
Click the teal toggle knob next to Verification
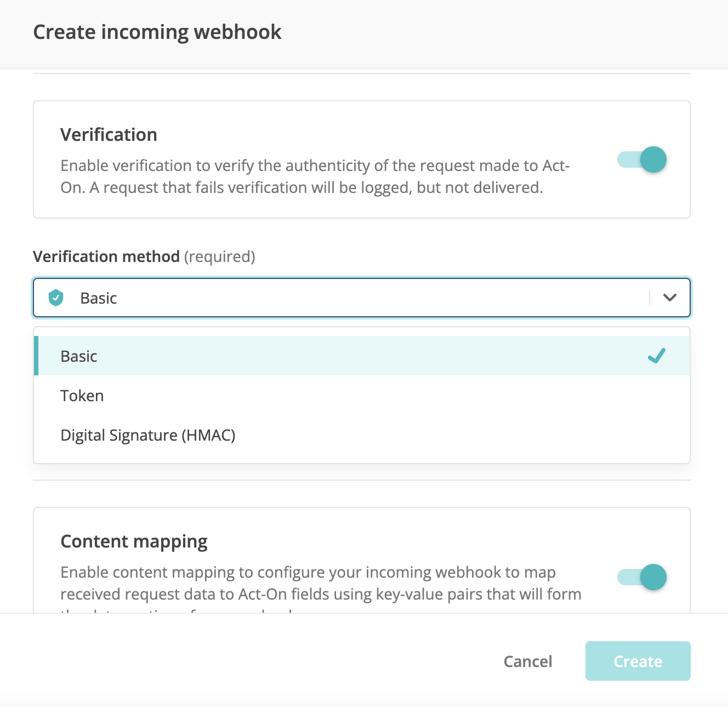click(x=653, y=159)
